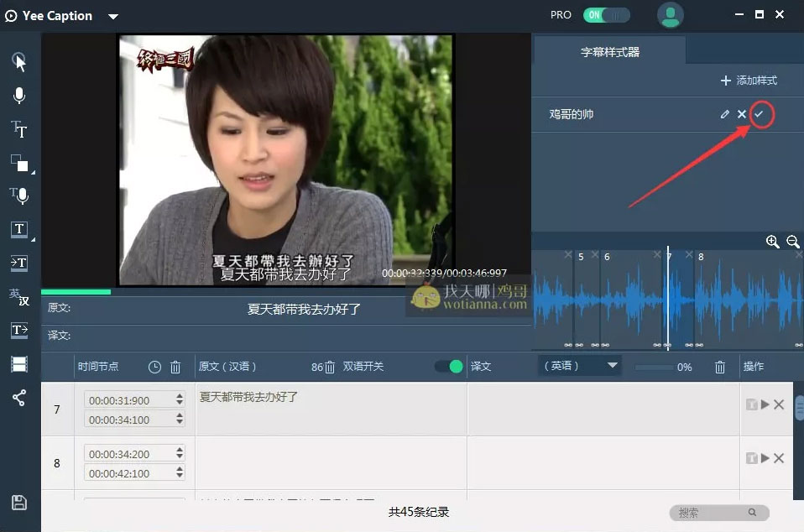
Task: Click trash icon next to 时间节点 clock
Action: [175, 367]
